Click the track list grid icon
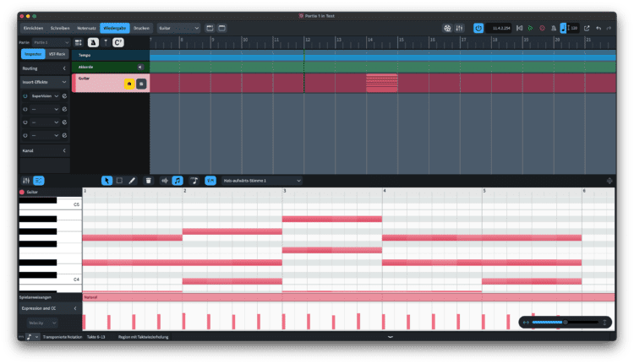The height and width of the screenshot is (364, 634). (79, 42)
